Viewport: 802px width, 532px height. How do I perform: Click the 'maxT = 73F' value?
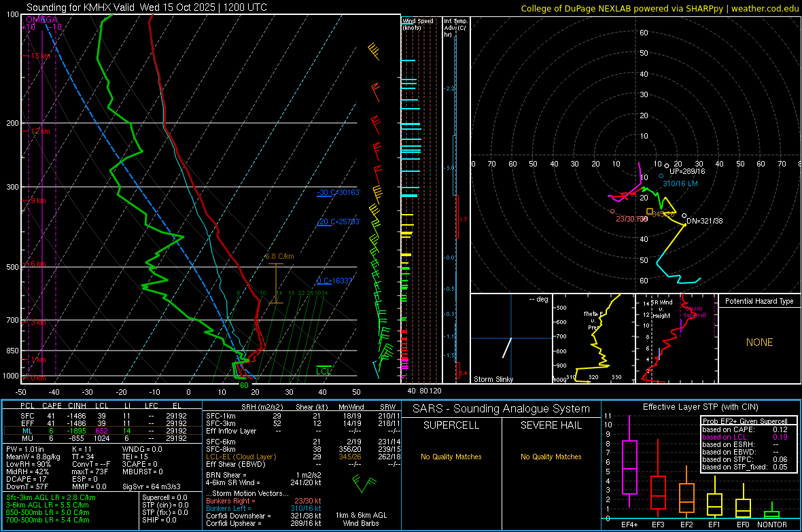tap(90, 472)
